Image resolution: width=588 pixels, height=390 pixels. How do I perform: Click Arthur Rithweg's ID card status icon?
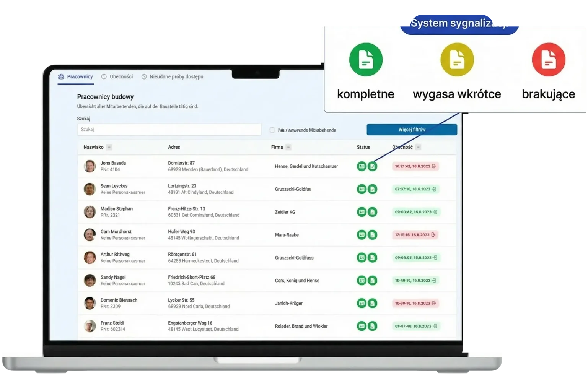click(x=362, y=258)
